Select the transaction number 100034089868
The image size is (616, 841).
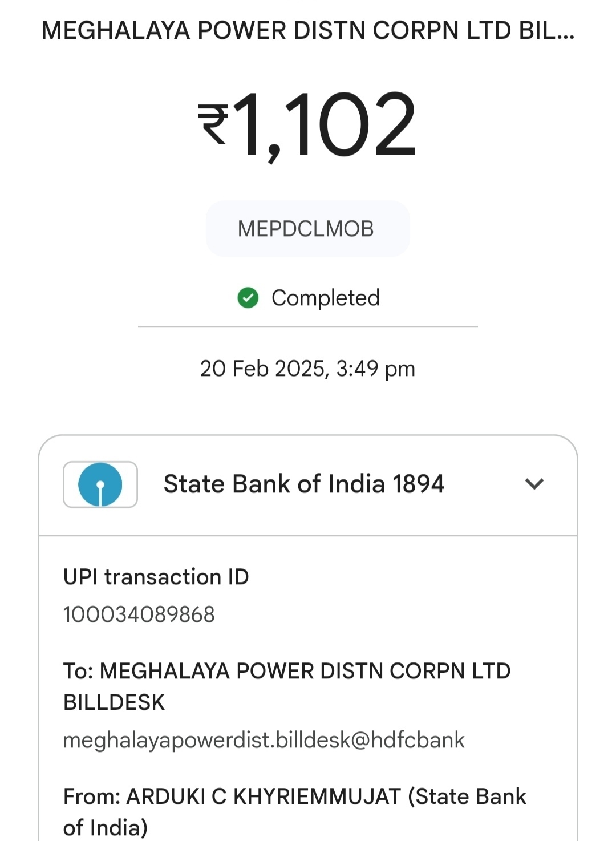139,614
